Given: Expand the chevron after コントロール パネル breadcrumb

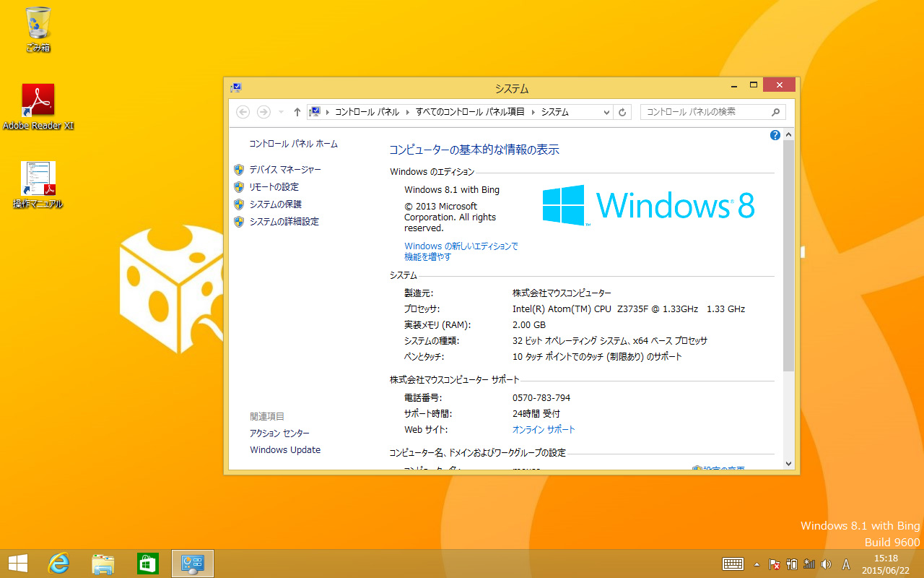Looking at the screenshot, I should [407, 112].
